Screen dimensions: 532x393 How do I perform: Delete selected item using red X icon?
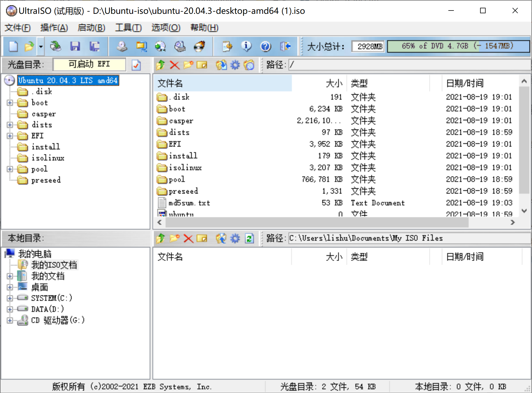click(x=174, y=65)
